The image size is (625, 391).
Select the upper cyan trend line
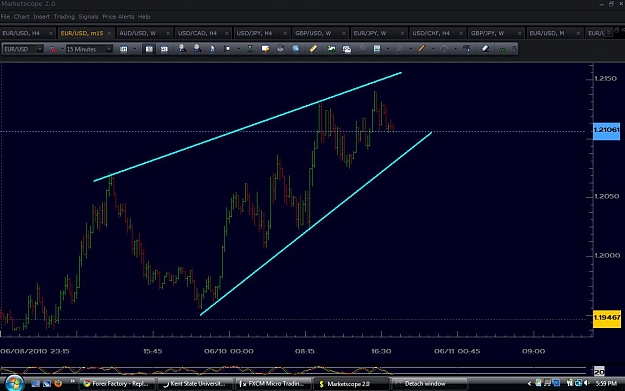tap(247, 127)
